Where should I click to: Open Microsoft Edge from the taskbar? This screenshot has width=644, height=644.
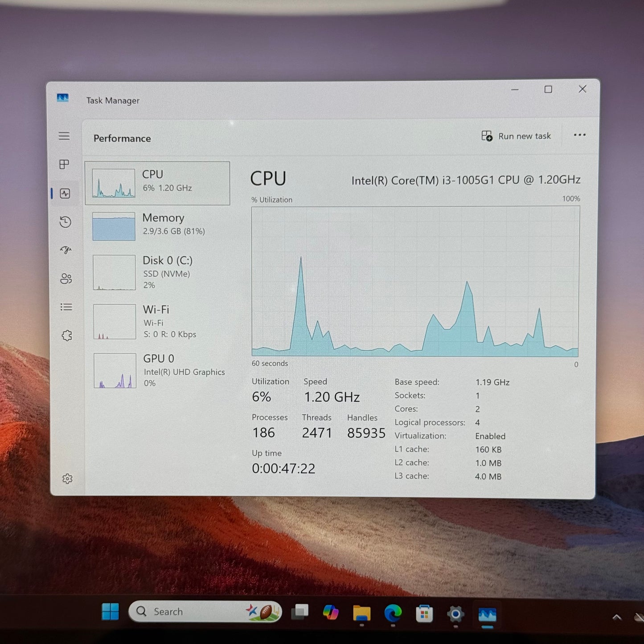(393, 614)
